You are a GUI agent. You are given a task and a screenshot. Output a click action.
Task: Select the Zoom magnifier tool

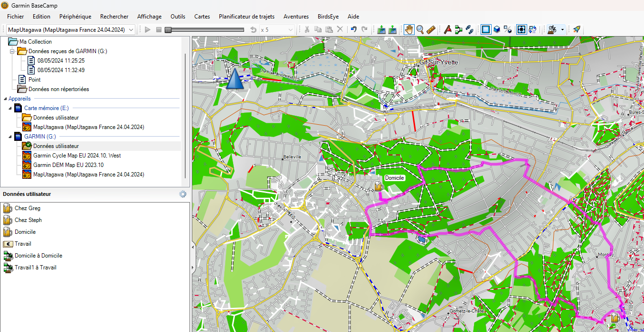click(x=420, y=29)
